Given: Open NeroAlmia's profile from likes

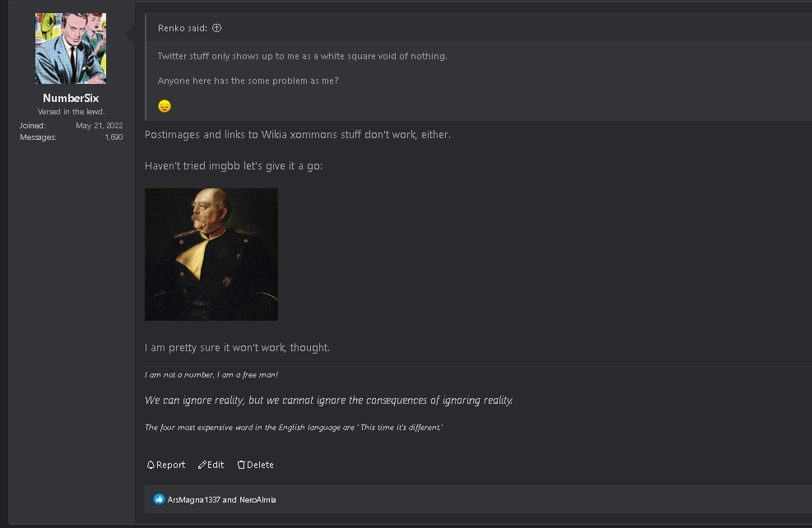Looking at the screenshot, I should 258,499.
